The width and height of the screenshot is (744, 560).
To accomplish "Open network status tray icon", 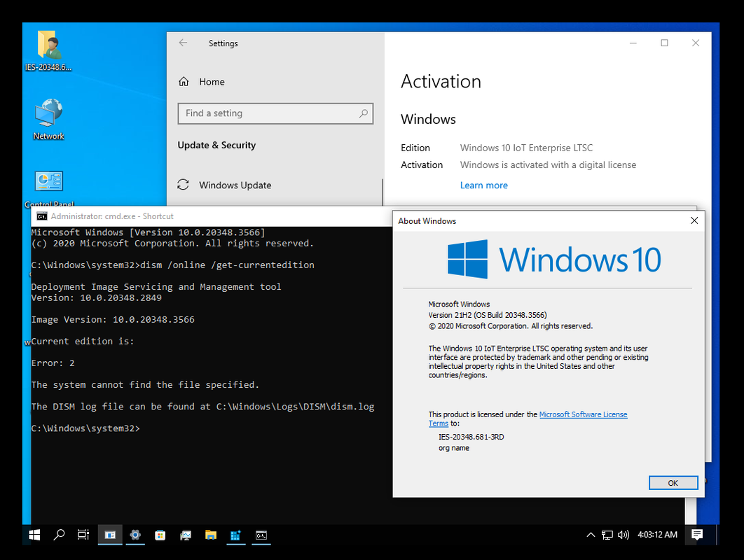I will 607,535.
